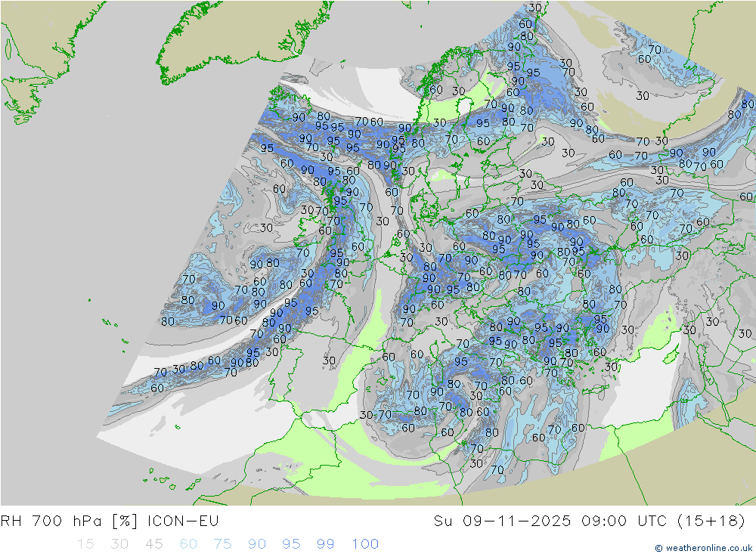
Task: Select the 15 value in color legend
Action: (x=85, y=544)
